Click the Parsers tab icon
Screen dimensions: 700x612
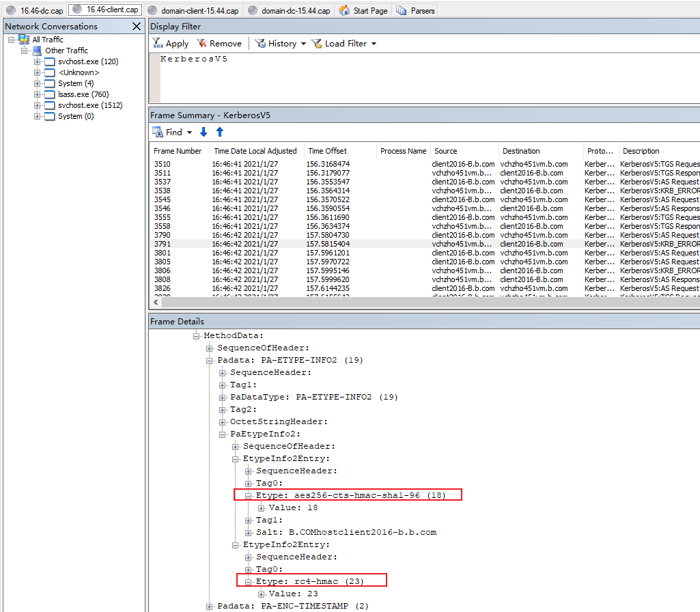[x=402, y=10]
